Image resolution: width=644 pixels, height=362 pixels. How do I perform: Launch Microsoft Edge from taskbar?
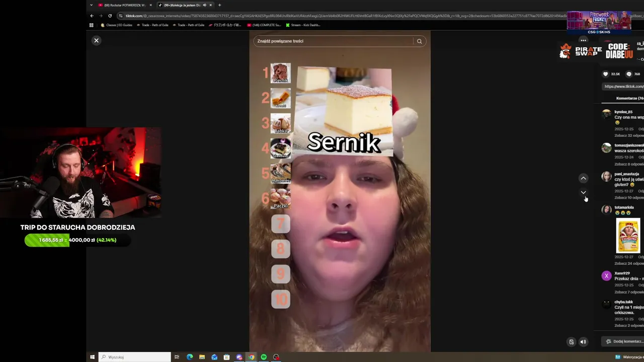click(190, 357)
